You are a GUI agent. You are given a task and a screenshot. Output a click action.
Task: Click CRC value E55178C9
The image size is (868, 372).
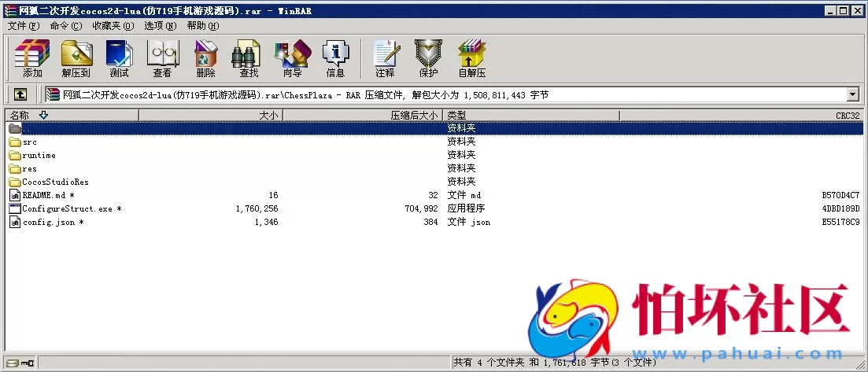coord(840,222)
